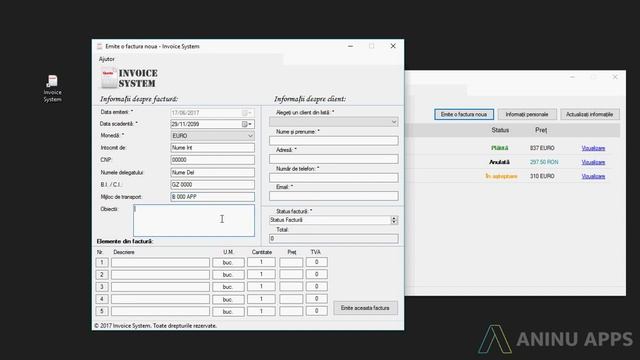The image size is (640, 360).
Task: Open Vizualizare link for 837 EURO invoice
Action: coord(593,148)
